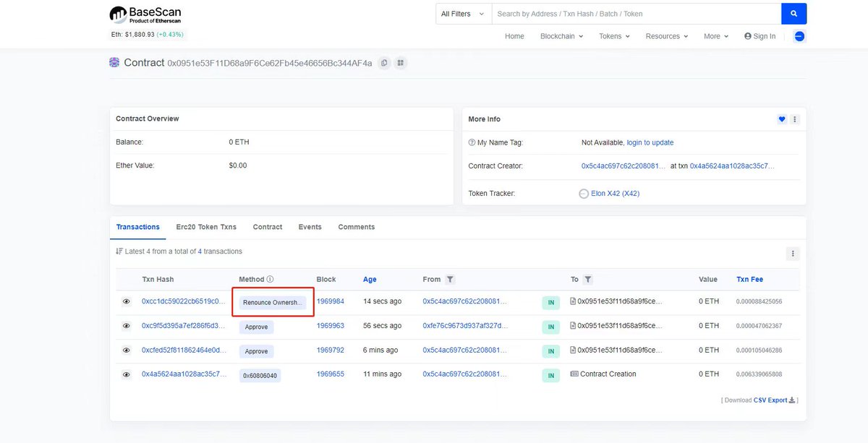Go to the Home page
The image size is (868, 443).
pyautogui.click(x=514, y=36)
